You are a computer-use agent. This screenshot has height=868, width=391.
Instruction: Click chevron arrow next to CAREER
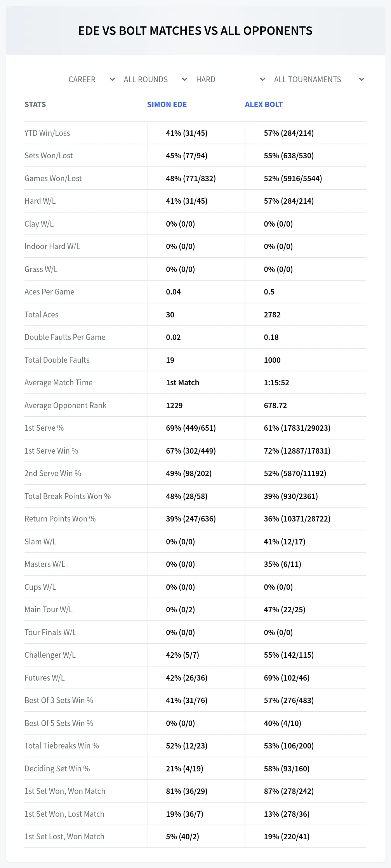[x=112, y=80]
